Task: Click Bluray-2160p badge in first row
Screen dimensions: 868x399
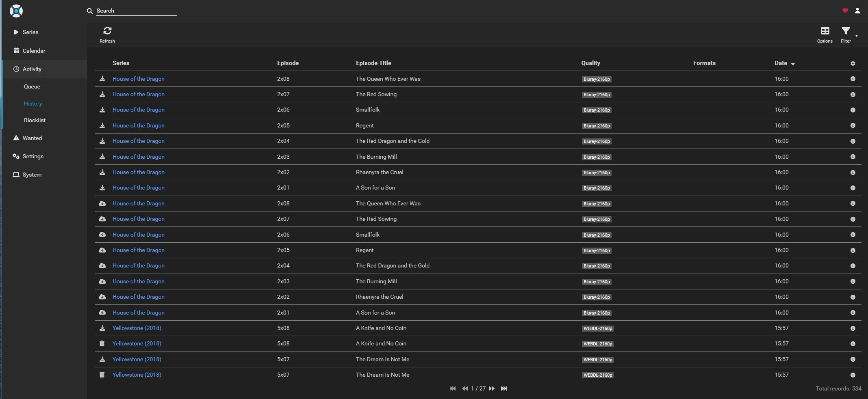Action: [597, 79]
